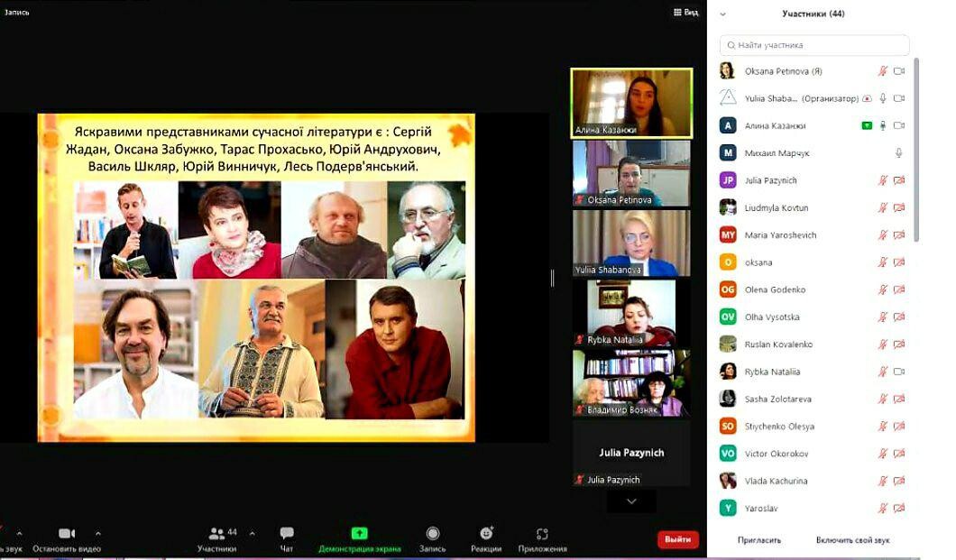
Task: Click camera icon for Oksana Petinova
Action: point(898,71)
